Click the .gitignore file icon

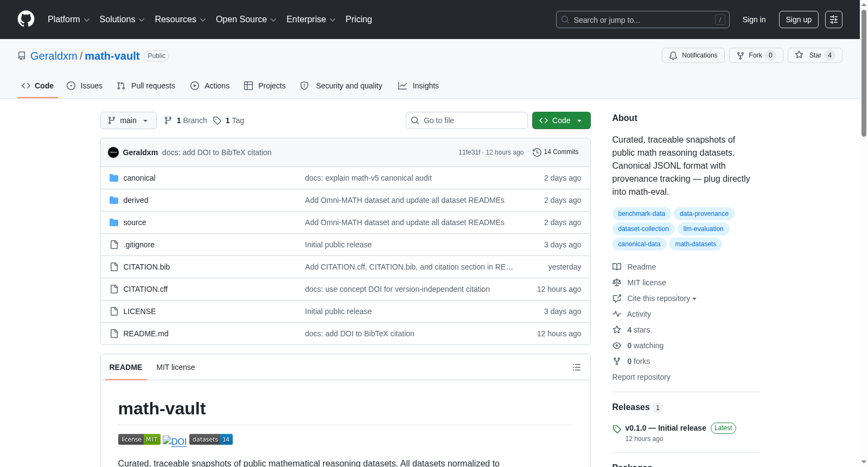click(114, 245)
